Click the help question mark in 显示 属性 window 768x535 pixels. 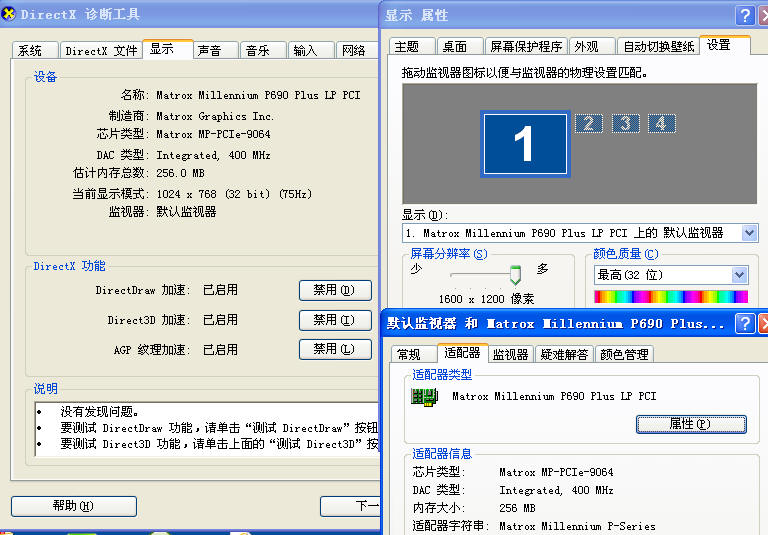click(x=744, y=16)
